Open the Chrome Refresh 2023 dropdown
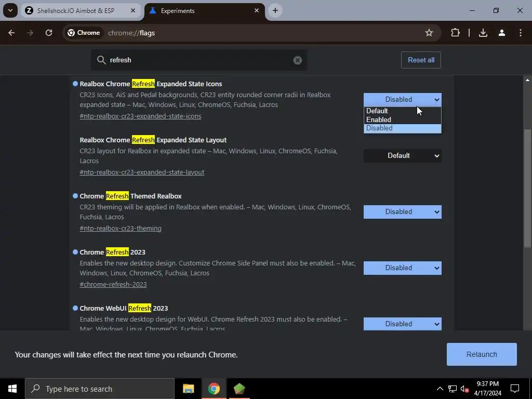This screenshot has width=532, height=399. pos(403,268)
